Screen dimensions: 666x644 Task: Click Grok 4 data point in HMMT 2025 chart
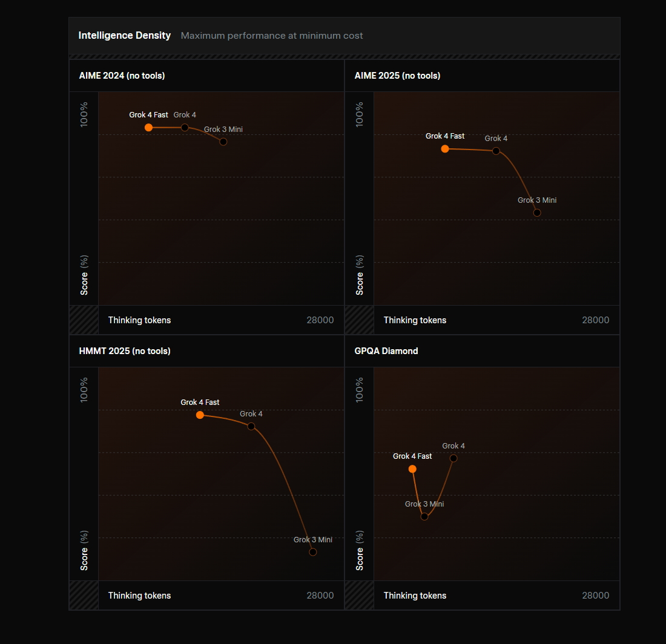251,426
